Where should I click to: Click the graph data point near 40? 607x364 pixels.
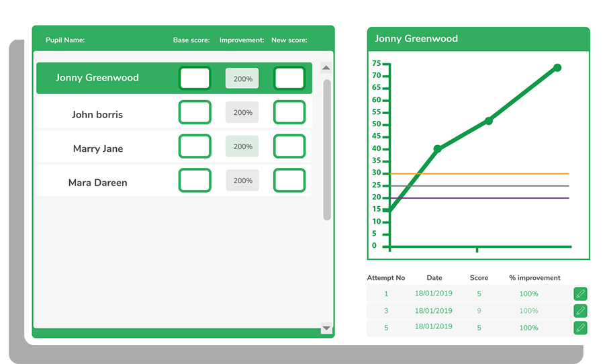tap(437, 148)
